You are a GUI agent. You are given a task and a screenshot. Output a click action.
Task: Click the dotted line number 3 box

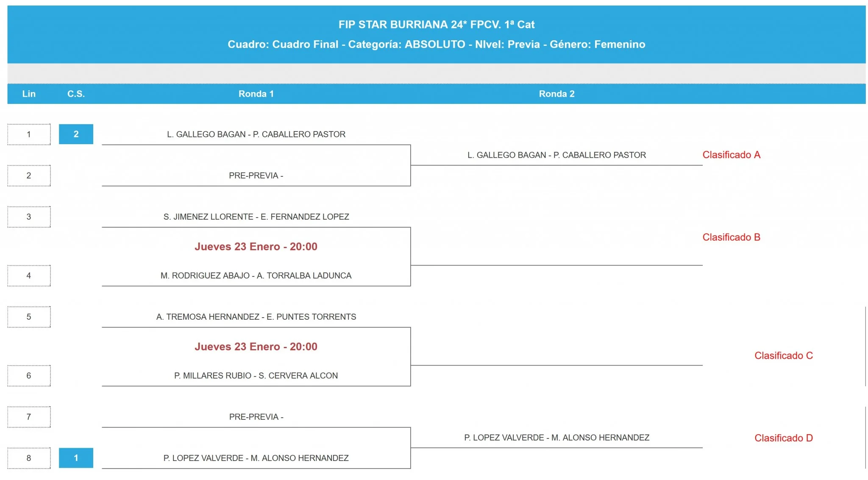pos(29,217)
